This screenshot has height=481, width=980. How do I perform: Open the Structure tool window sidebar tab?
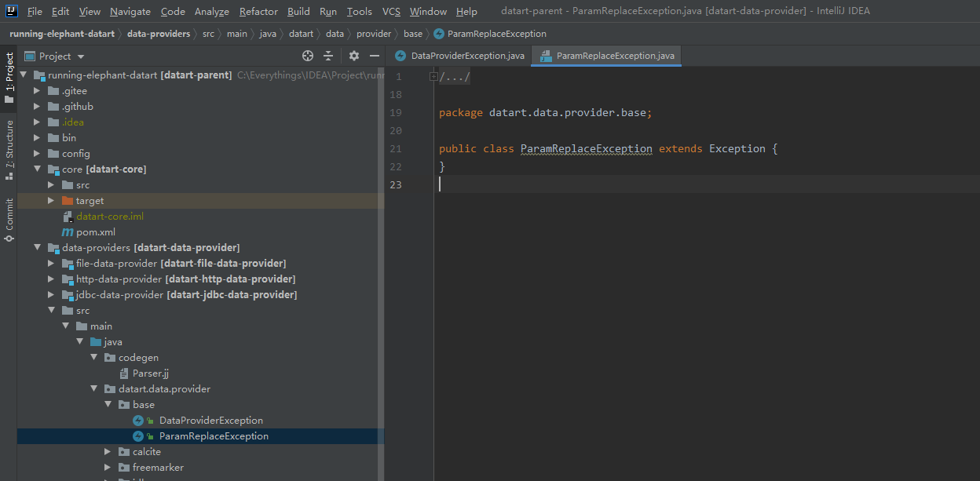coord(9,150)
